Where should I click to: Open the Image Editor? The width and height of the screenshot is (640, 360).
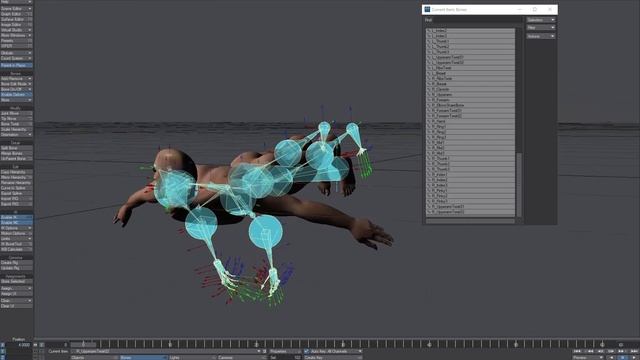[x=16, y=24]
